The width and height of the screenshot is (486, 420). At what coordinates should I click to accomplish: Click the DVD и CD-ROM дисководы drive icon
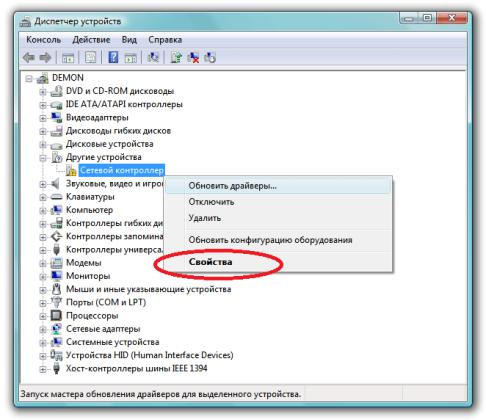(x=56, y=91)
